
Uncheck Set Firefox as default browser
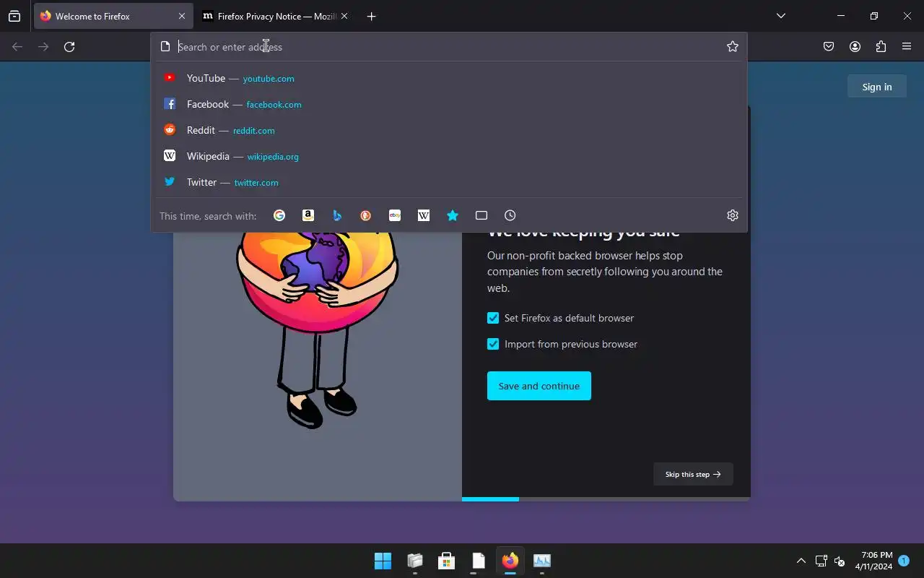click(x=493, y=318)
